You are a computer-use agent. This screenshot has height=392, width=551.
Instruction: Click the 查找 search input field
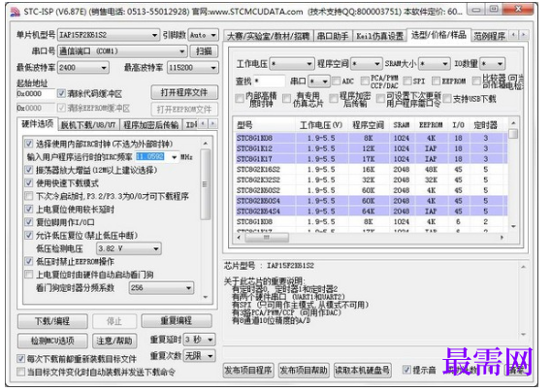269,82
